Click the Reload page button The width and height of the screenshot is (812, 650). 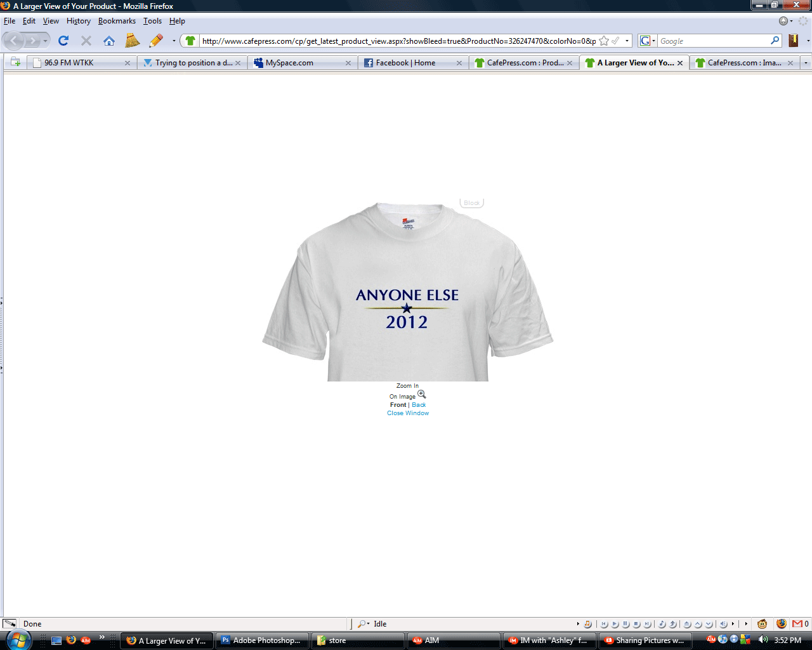(x=63, y=41)
